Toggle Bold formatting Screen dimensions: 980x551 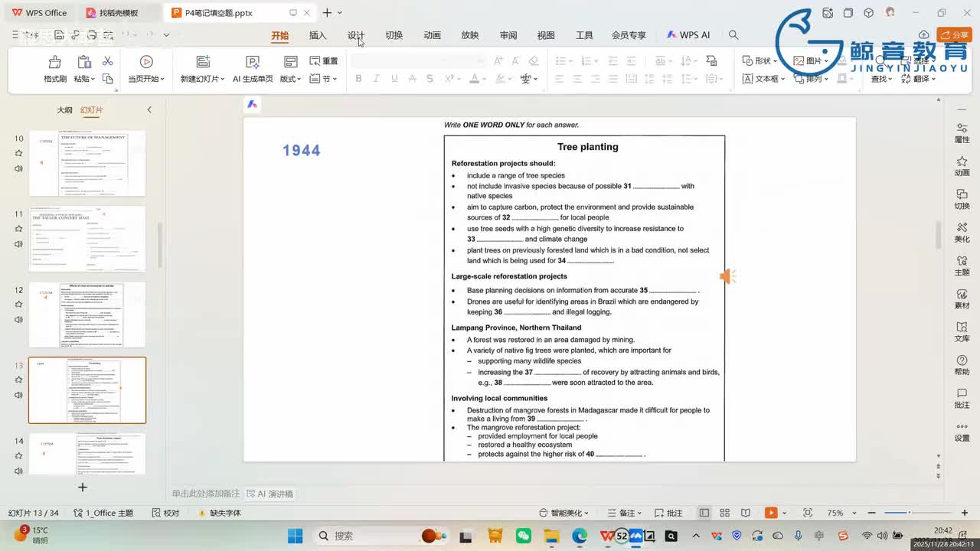pos(358,79)
